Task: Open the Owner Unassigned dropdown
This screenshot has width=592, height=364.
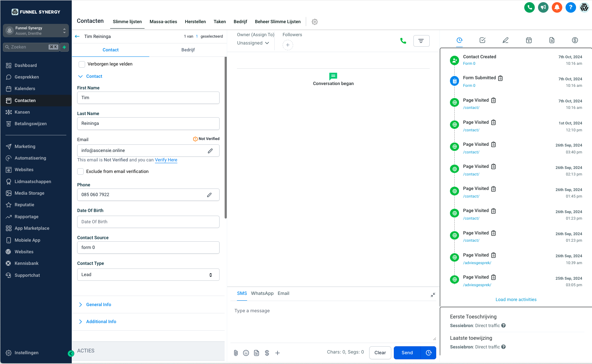Action: pos(253,43)
